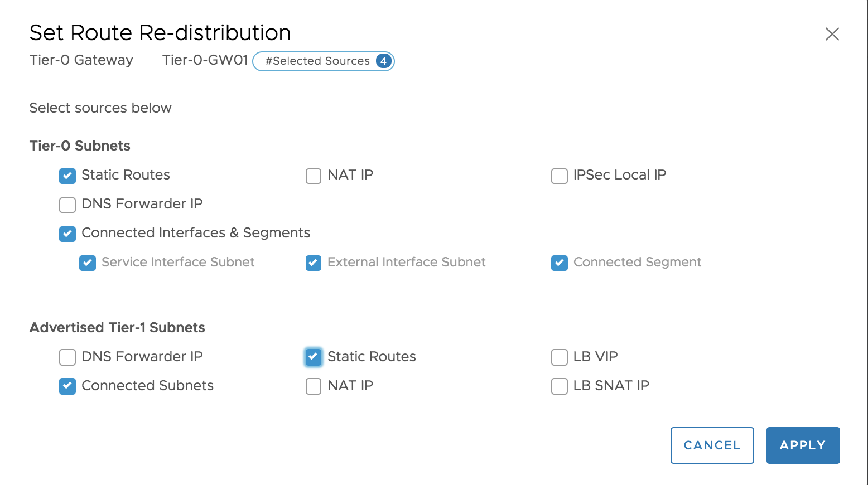Click the selected sources count 4
868x485 pixels.
pos(383,61)
